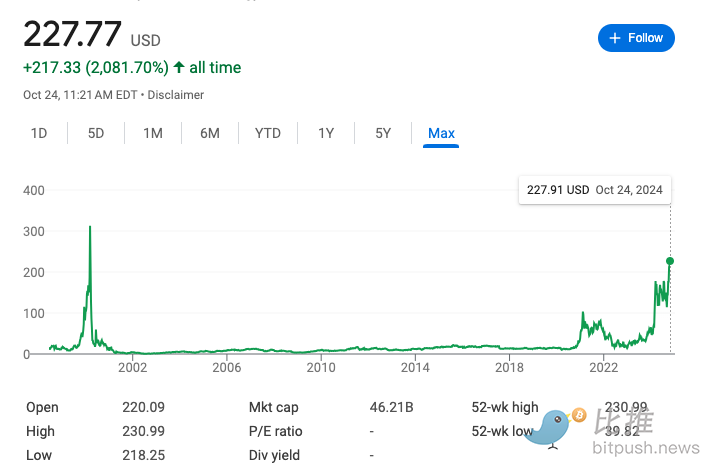Click the plus icon on Follow
Screen dimensions: 720x475
(x=614, y=38)
